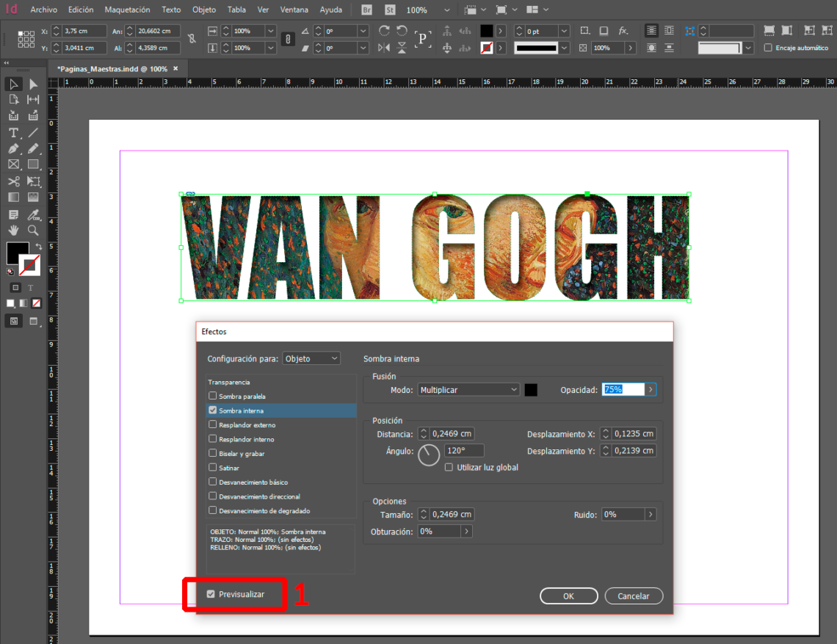837x644 pixels.
Task: Click the black shadow color swatch
Action: click(x=531, y=390)
